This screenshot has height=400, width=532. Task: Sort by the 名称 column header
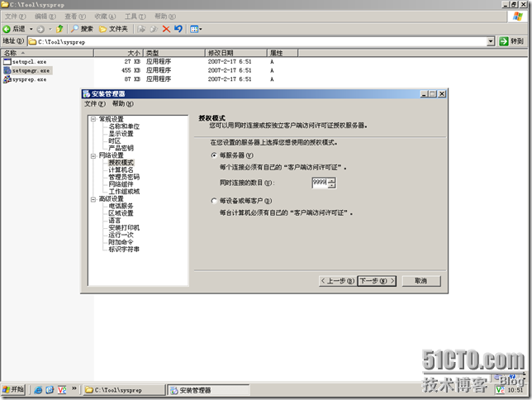tap(47, 53)
